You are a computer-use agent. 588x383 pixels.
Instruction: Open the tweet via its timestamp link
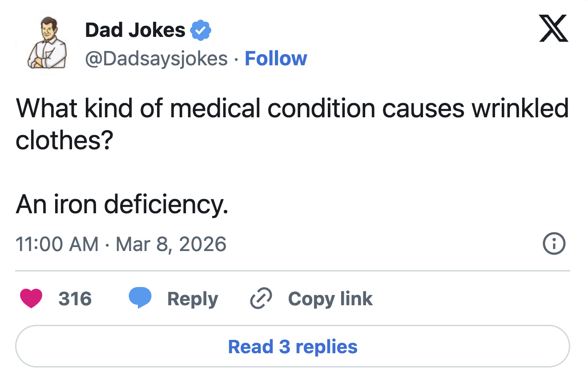[120, 243]
